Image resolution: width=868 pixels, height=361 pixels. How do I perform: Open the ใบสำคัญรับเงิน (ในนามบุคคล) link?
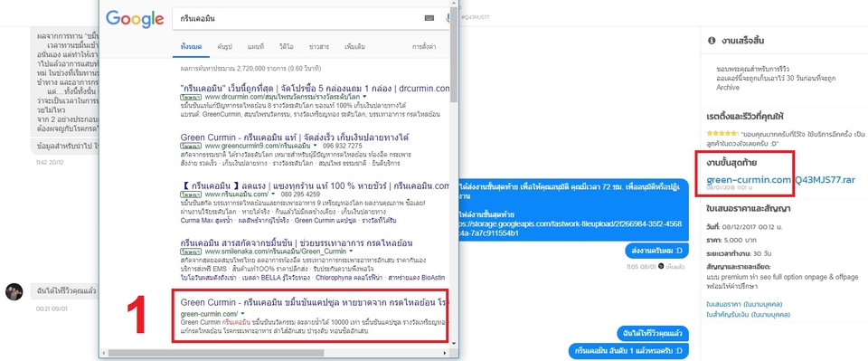click(749, 315)
